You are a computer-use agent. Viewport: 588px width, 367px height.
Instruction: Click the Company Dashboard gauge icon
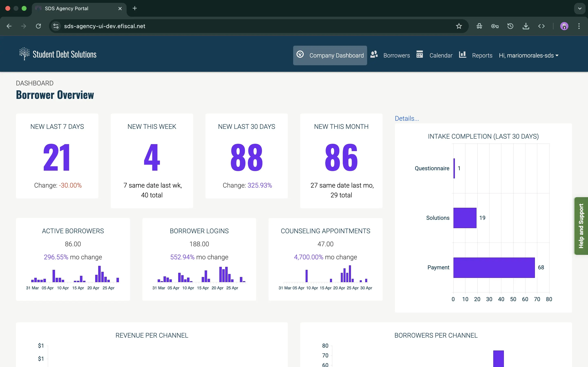pos(300,54)
